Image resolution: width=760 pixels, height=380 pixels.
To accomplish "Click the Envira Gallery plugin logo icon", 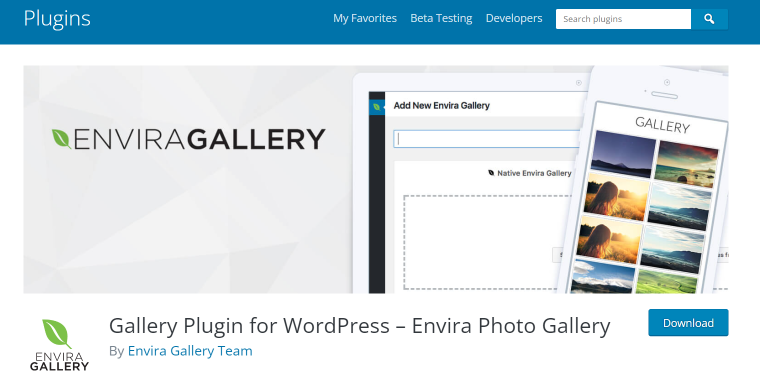I will pos(59,345).
